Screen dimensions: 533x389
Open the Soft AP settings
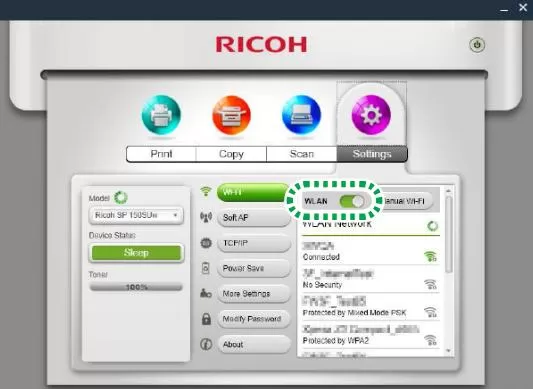click(254, 218)
